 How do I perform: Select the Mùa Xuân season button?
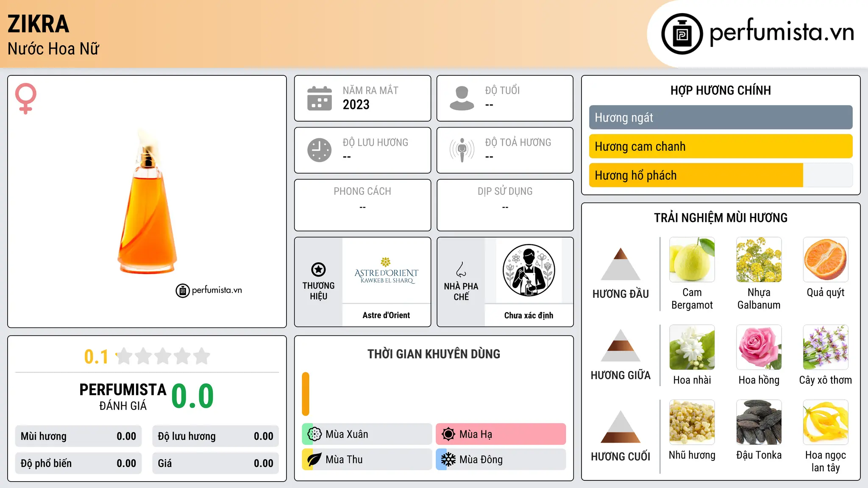[x=367, y=434]
